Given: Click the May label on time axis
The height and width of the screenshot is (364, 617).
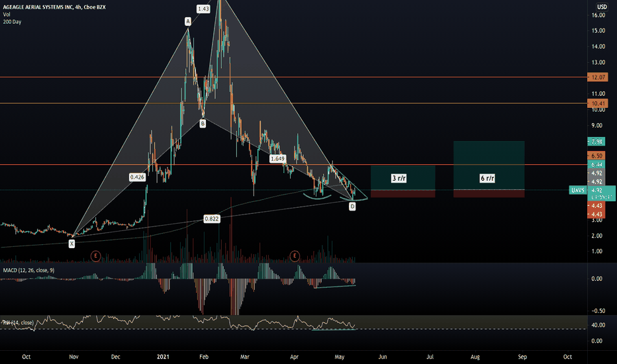Looking at the screenshot, I should click(x=339, y=357).
